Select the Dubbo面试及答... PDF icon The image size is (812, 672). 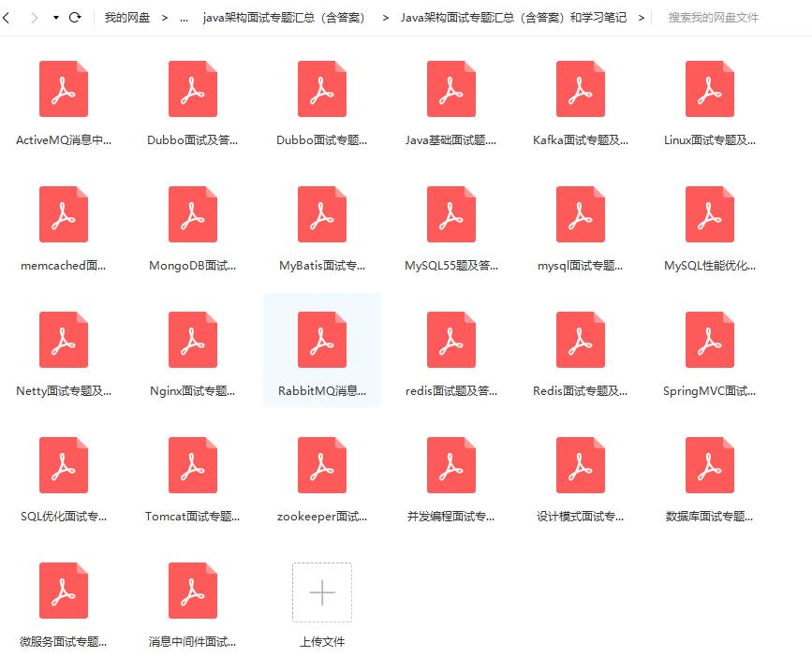click(193, 89)
